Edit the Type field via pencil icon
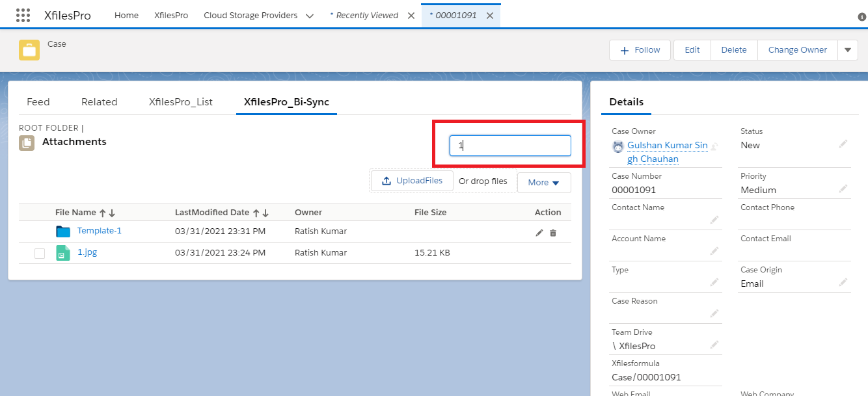Image resolution: width=868 pixels, height=396 pixels. (x=714, y=282)
